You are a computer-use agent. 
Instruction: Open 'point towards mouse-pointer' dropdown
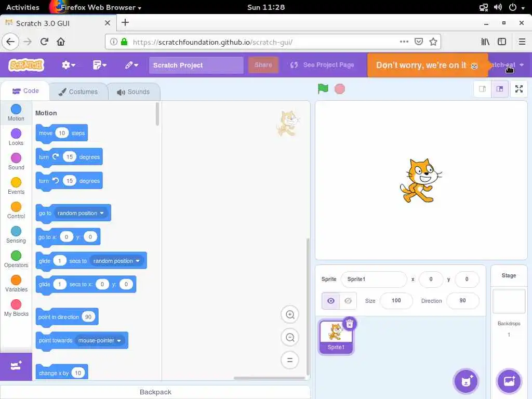tap(99, 340)
